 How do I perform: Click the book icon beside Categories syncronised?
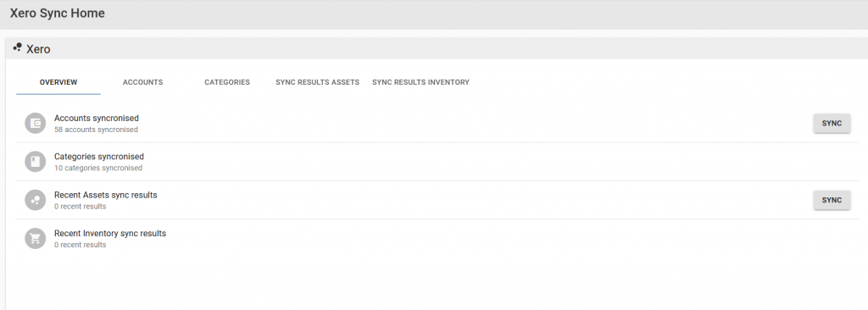point(35,162)
